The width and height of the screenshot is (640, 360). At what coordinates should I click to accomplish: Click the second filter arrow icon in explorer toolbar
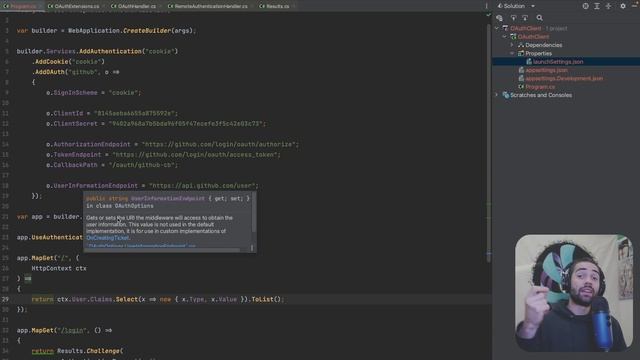525,18
